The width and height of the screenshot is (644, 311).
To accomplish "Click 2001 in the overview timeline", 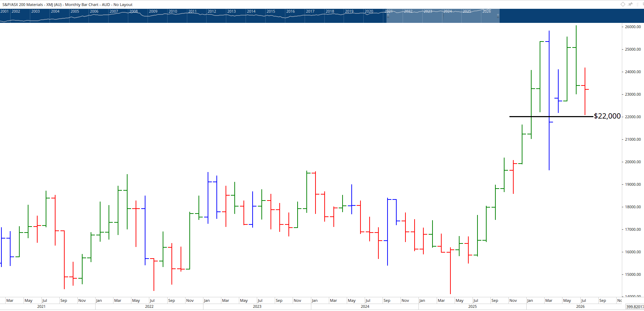I will (x=5, y=11).
